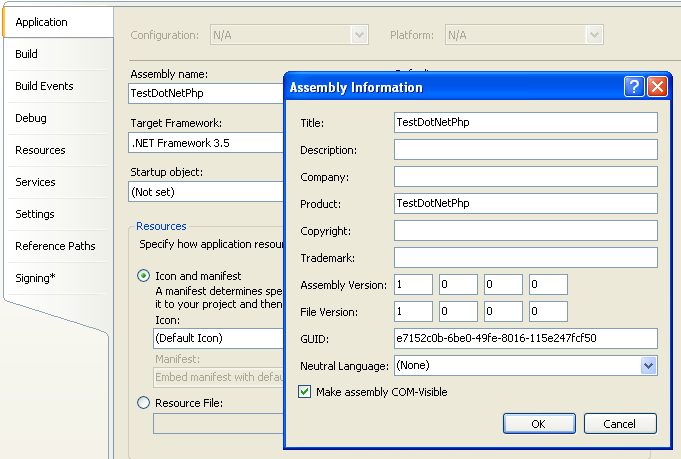Open the Platform dropdown
The image size is (681, 459).
pyautogui.click(x=594, y=35)
